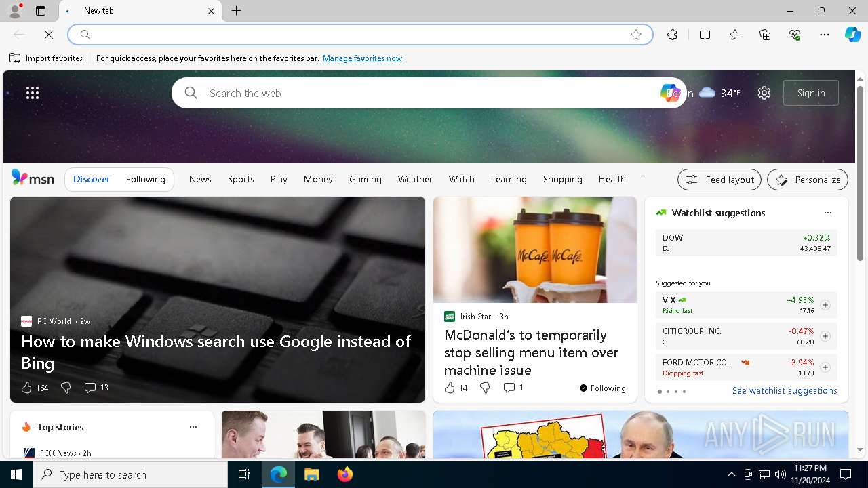The width and height of the screenshot is (868, 488).
Task: Open the Gaming category
Action: pyautogui.click(x=366, y=179)
